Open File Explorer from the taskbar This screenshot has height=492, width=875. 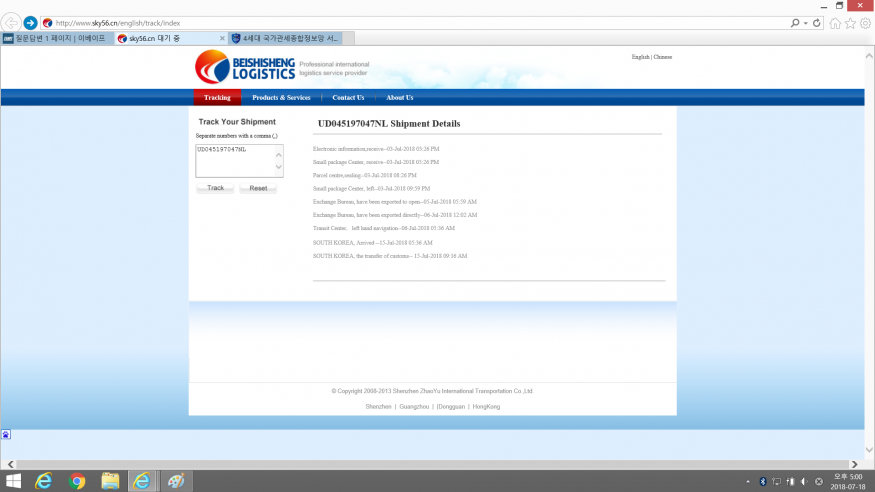coord(110,481)
